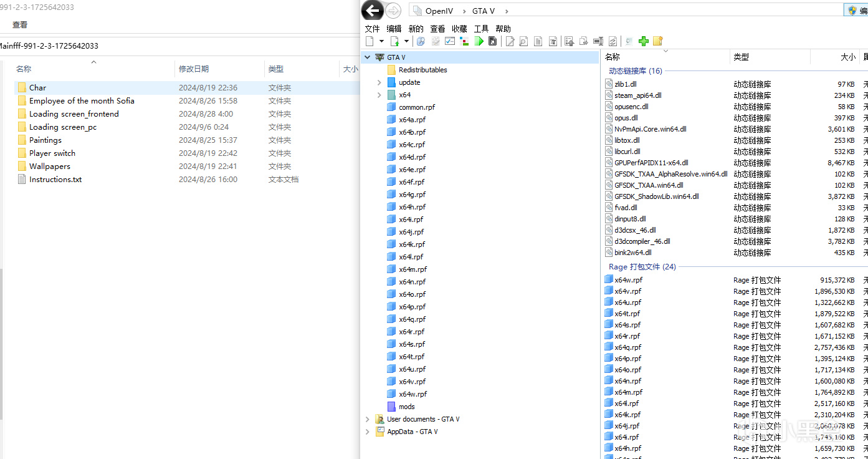The image size is (868, 459).
Task: Collapse the 动态链接库 (16) group
Action: pos(636,71)
